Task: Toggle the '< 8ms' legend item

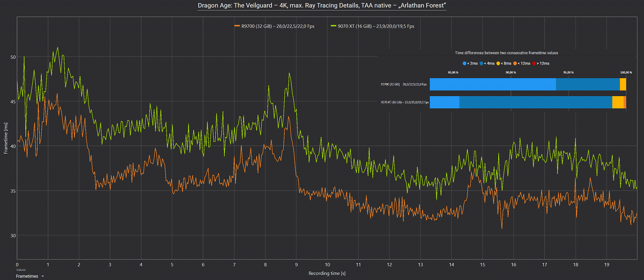Action: pos(505,63)
